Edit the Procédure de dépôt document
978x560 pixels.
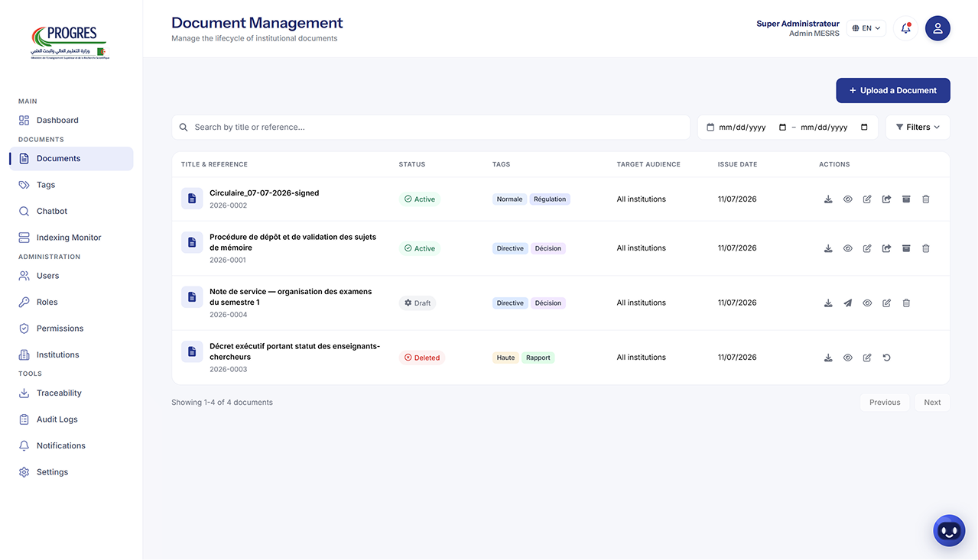coord(867,248)
